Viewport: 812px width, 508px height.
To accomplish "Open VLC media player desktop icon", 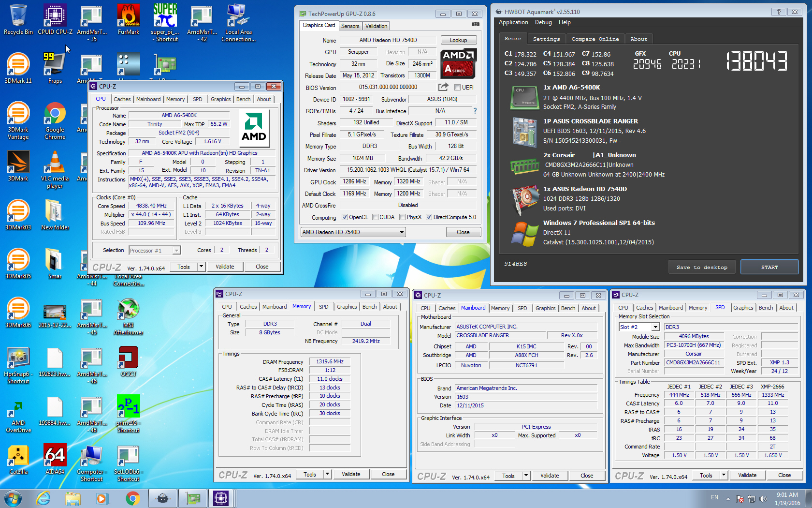I will (55, 170).
